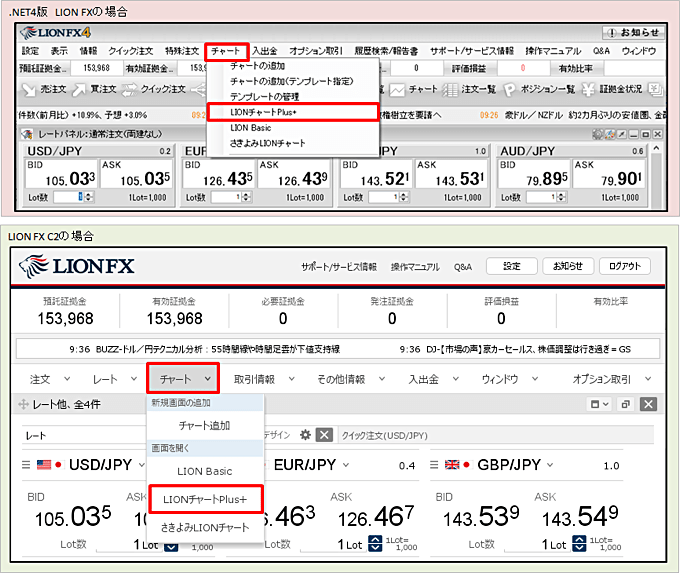Image resolution: width=680 pixels, height=573 pixels.
Task: Select テンプレートの管理 from the chart menu
Action: click(265, 96)
